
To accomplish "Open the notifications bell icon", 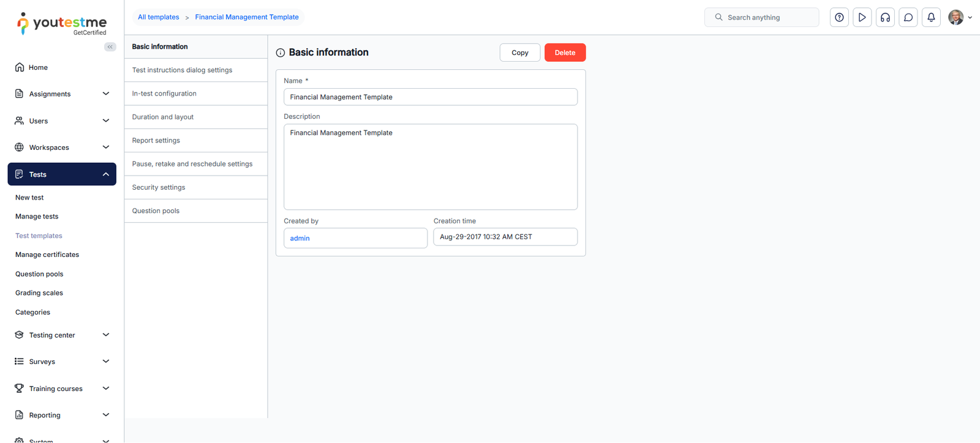I will point(931,18).
